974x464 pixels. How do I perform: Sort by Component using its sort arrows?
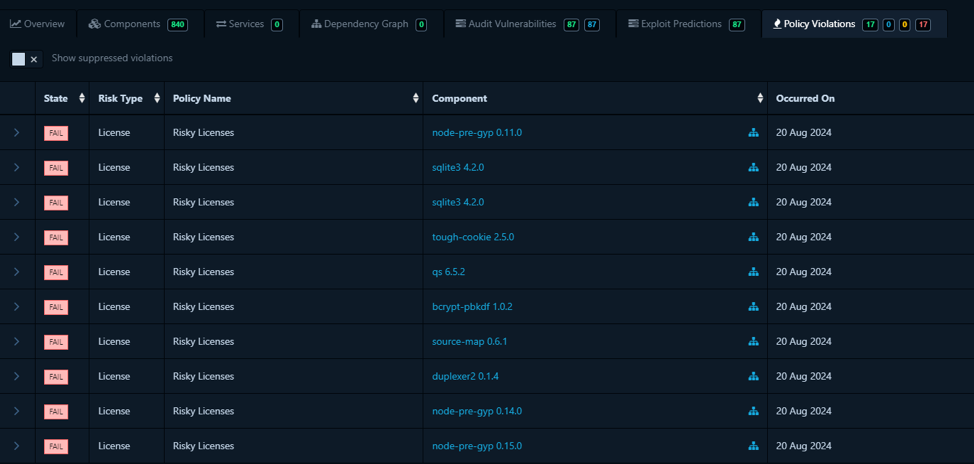(x=760, y=98)
